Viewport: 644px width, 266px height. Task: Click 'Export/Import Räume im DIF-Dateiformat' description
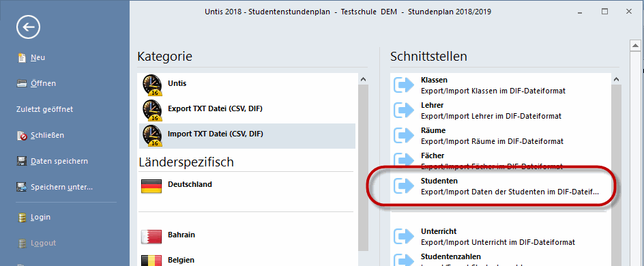click(493, 141)
